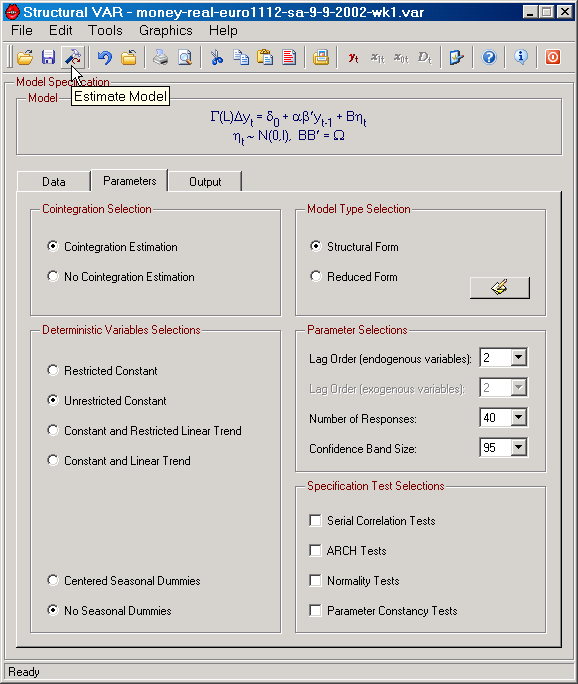The width and height of the screenshot is (578, 684).
Task: Open the Help menu
Action: coord(223,31)
